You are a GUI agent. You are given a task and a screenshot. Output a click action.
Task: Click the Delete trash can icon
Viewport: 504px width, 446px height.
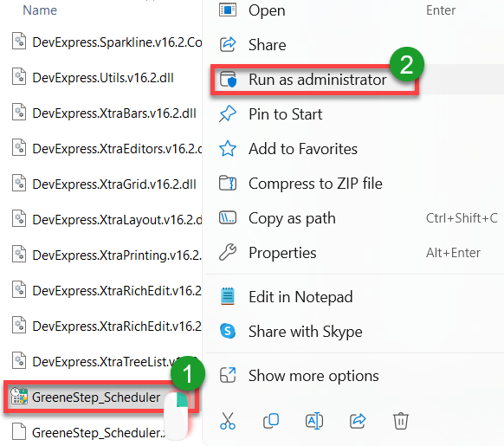pyautogui.click(x=400, y=421)
